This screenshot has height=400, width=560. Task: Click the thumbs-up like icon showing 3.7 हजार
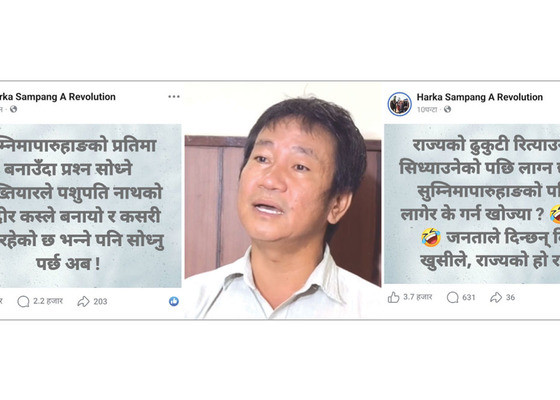click(x=394, y=298)
